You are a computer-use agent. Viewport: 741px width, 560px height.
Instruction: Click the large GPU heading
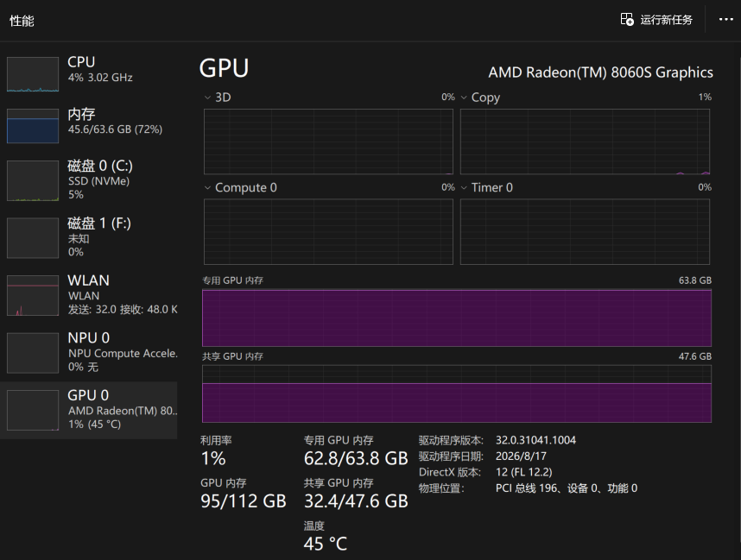224,68
